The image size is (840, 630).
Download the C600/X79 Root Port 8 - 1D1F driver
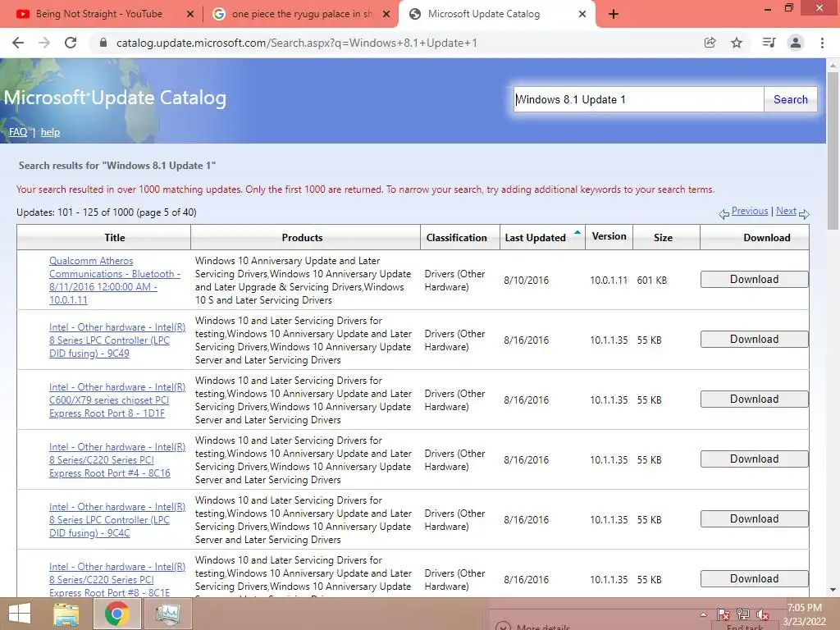pyautogui.click(x=755, y=399)
